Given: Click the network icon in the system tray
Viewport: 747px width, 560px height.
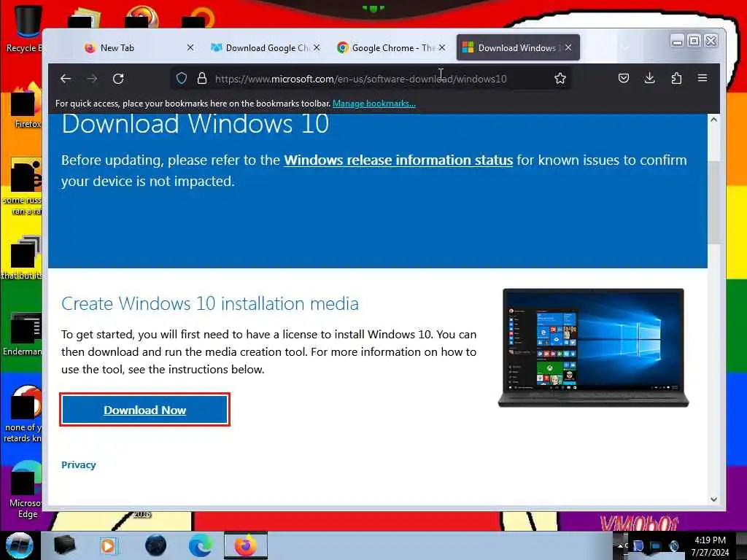Looking at the screenshot, I should point(656,545).
